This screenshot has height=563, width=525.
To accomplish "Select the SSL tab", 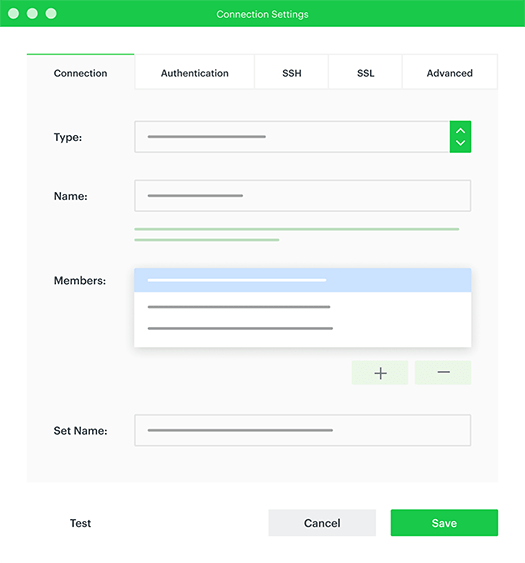I will tap(366, 73).
